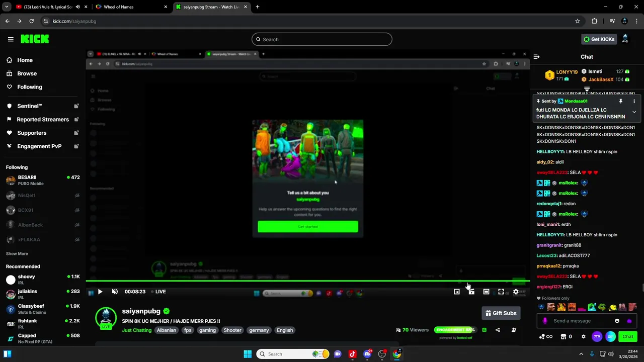The height and width of the screenshot is (362, 644).
Task: Open NisQel1 offline followed channel
Action: (x=43, y=195)
